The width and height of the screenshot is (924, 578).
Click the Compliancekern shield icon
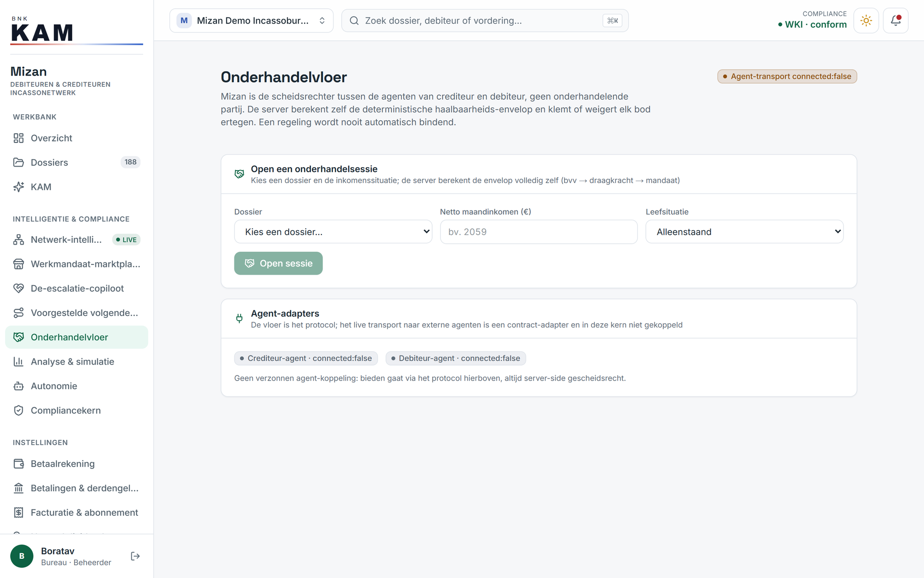[18, 410]
